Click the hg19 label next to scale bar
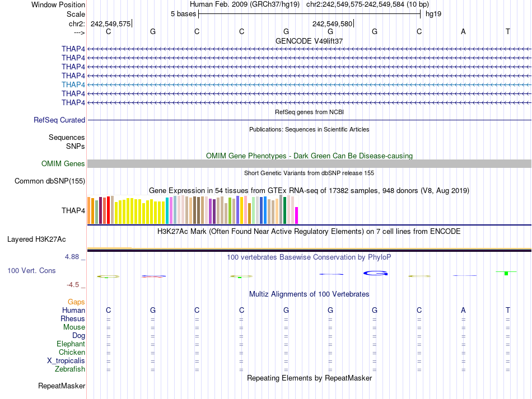Viewport: 532px width, 399px height. tap(433, 14)
